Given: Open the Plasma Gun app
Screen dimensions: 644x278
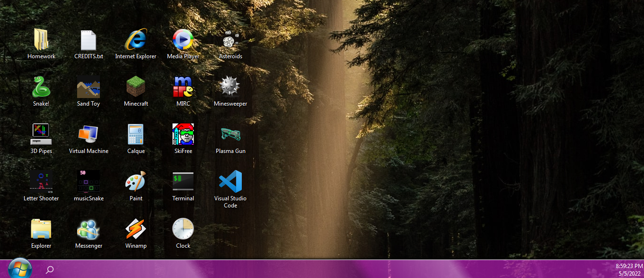Looking at the screenshot, I should [x=230, y=138].
